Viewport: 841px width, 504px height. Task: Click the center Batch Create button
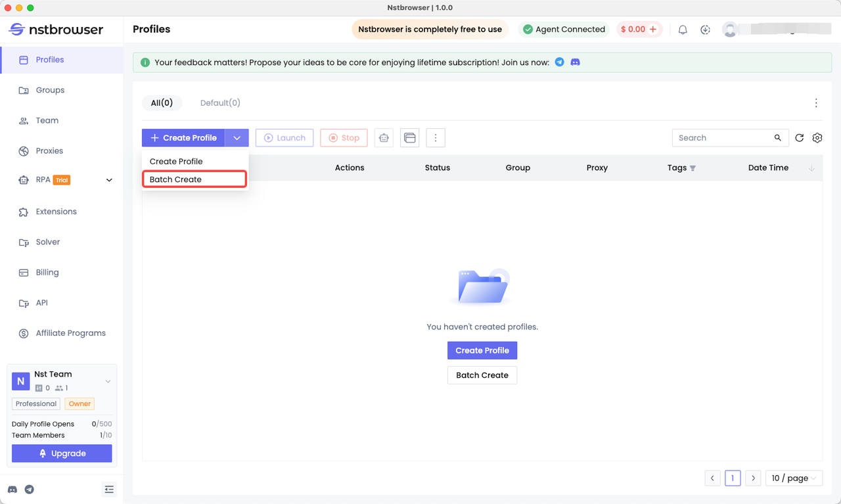click(x=482, y=375)
